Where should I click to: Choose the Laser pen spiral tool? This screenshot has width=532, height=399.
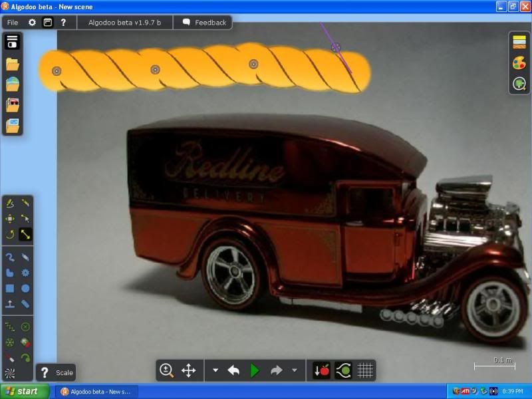pyautogui.click(x=10, y=374)
